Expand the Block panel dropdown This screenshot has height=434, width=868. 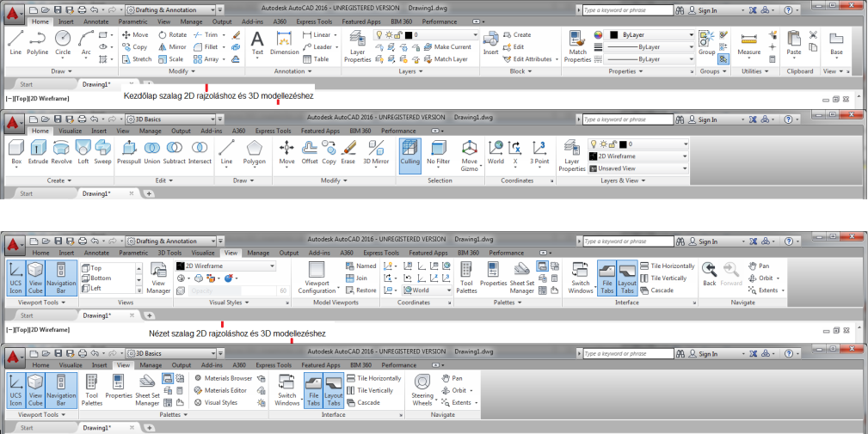[x=520, y=71]
